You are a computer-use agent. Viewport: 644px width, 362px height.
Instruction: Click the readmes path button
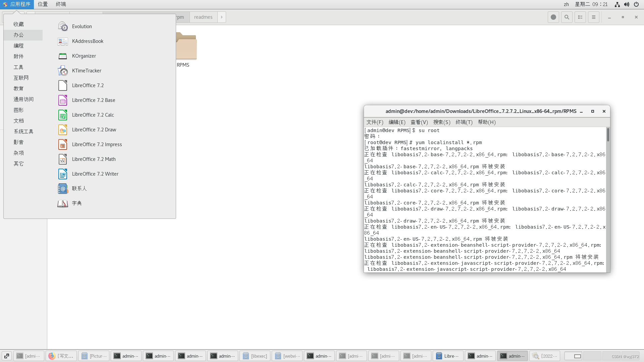pyautogui.click(x=203, y=17)
